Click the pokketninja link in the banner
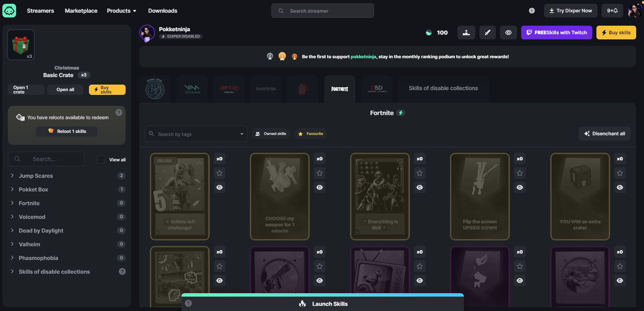The width and height of the screenshot is (644, 311). (x=363, y=57)
